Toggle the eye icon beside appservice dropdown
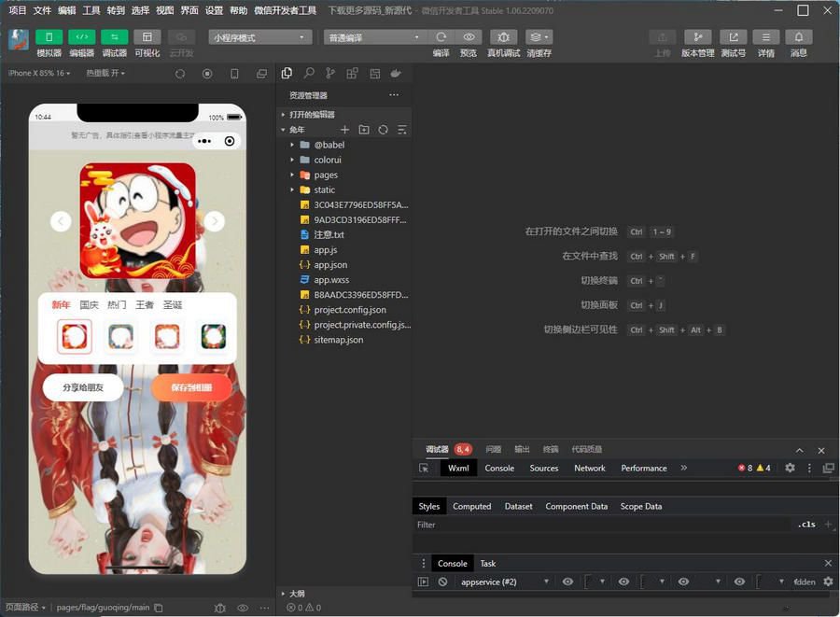 click(567, 582)
